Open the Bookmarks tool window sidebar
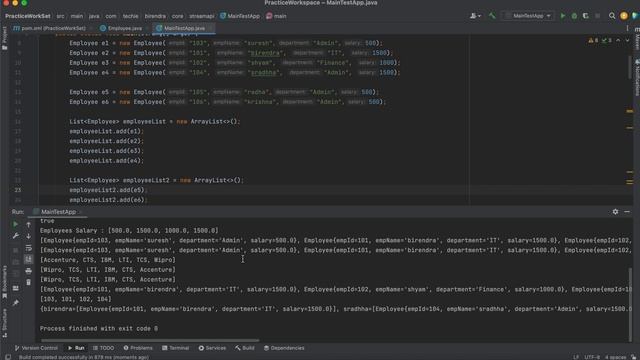The width and height of the screenshot is (640, 360). (4, 282)
